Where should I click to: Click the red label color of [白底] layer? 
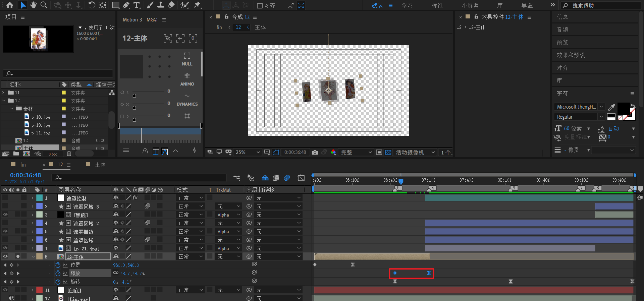(40, 290)
